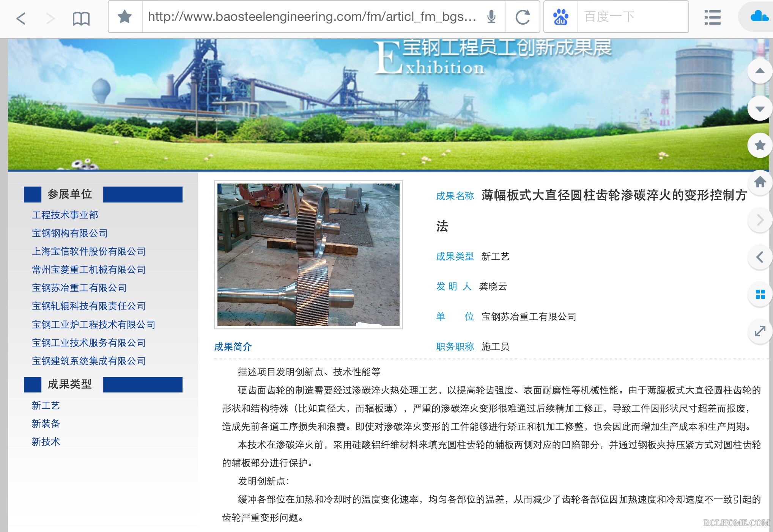Image resolution: width=773 pixels, height=532 pixels.
Task: Click the 宝钢工程员工创新成果展 banner title
Action: (507, 48)
